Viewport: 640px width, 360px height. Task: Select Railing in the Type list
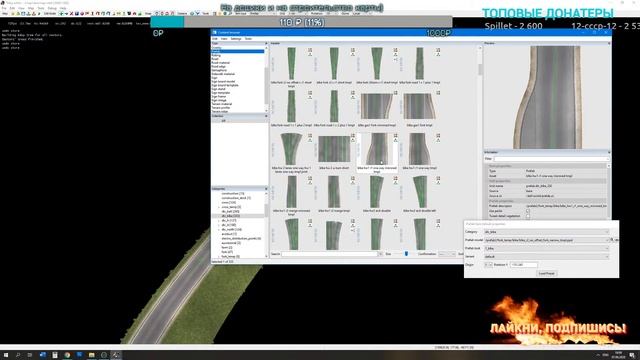coord(216,55)
